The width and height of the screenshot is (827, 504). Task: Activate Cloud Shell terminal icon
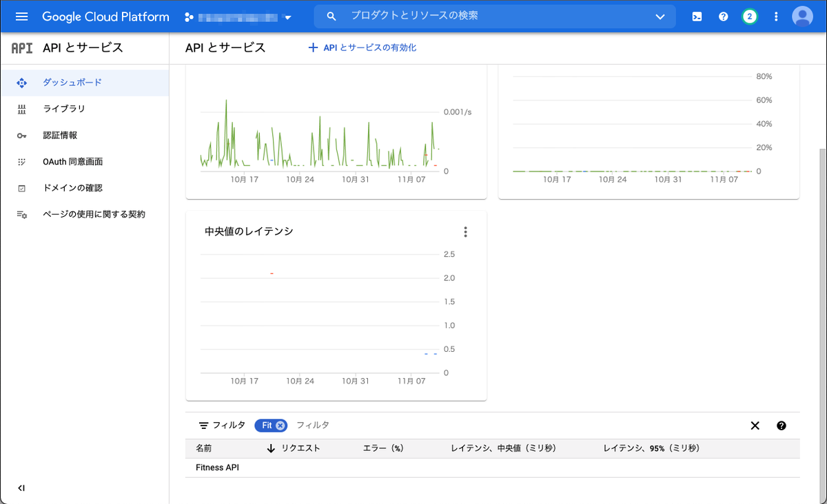click(x=697, y=17)
